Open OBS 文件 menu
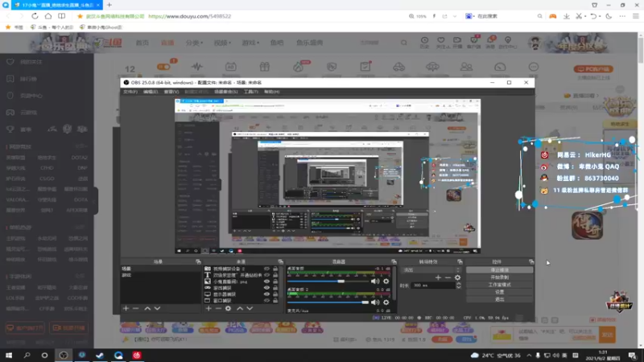Viewport: 644px width, 362px height. [x=130, y=92]
